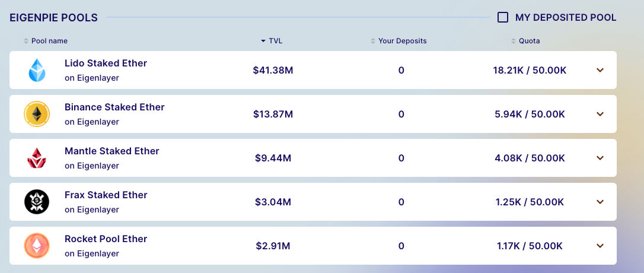The width and height of the screenshot is (644, 273).
Task: Expand the Binance Staked Ether pool details
Action: pyautogui.click(x=600, y=114)
